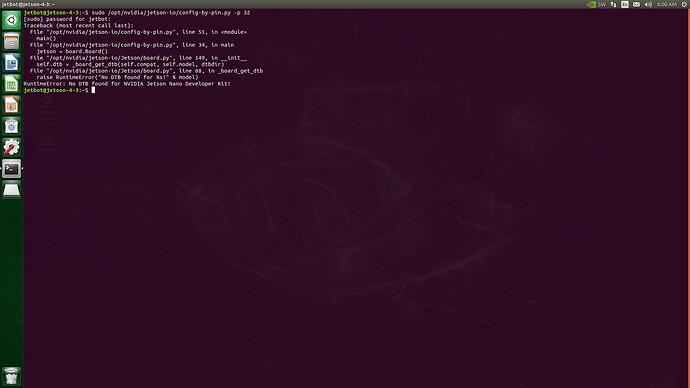Click the config-by-pin.py line 51 entry

(x=138, y=32)
